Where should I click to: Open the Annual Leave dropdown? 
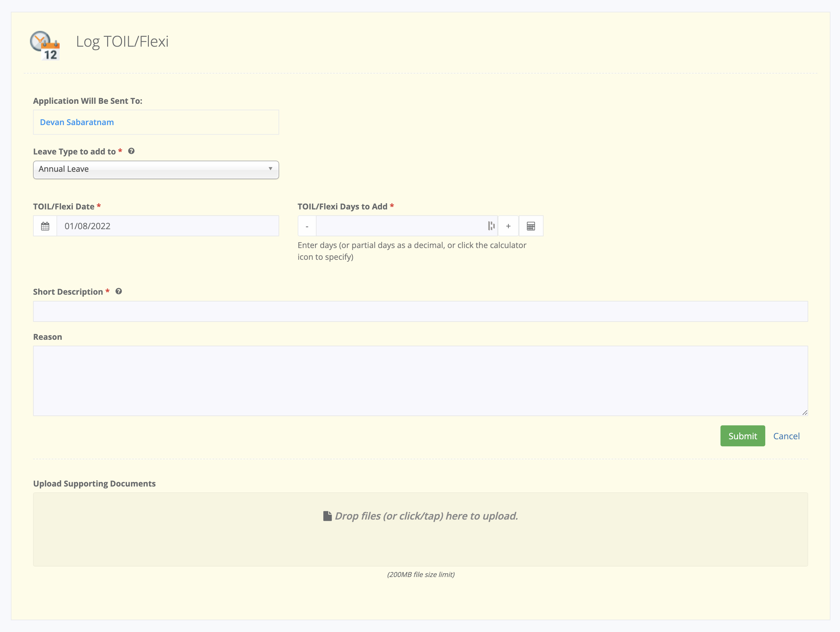pyautogui.click(x=152, y=169)
